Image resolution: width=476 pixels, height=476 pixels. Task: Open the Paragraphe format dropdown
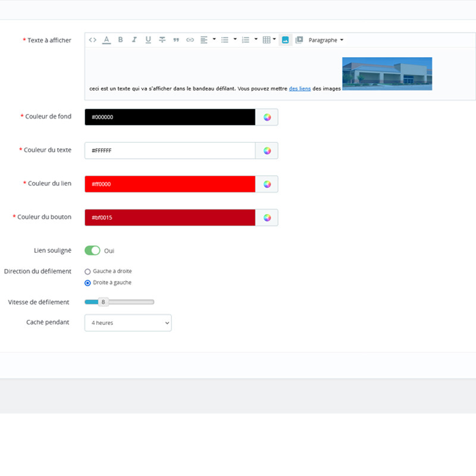coord(326,40)
